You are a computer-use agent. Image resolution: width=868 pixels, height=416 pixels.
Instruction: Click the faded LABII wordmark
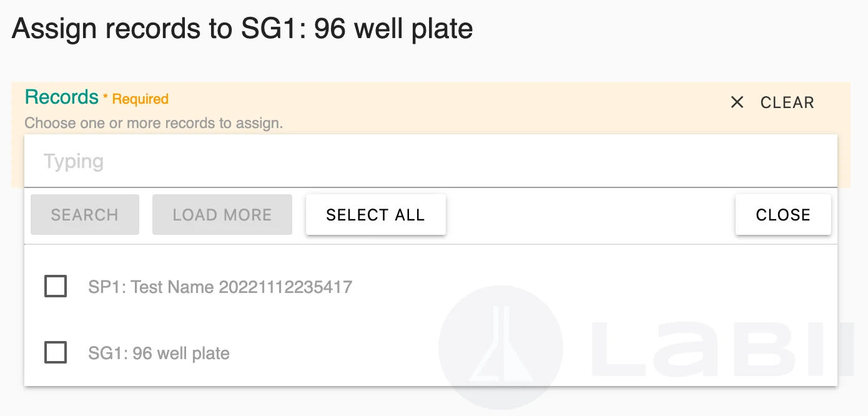tap(721, 350)
